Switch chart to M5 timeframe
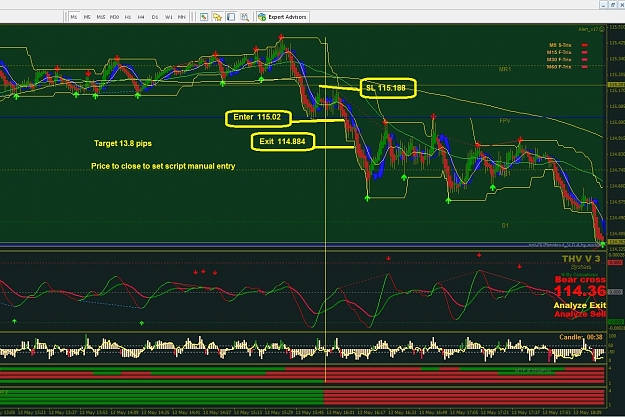 [87, 17]
